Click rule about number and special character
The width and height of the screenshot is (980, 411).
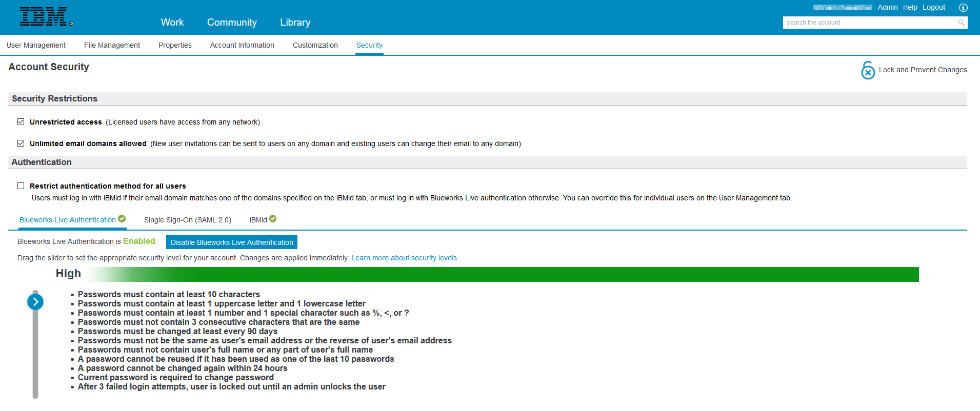coord(244,313)
